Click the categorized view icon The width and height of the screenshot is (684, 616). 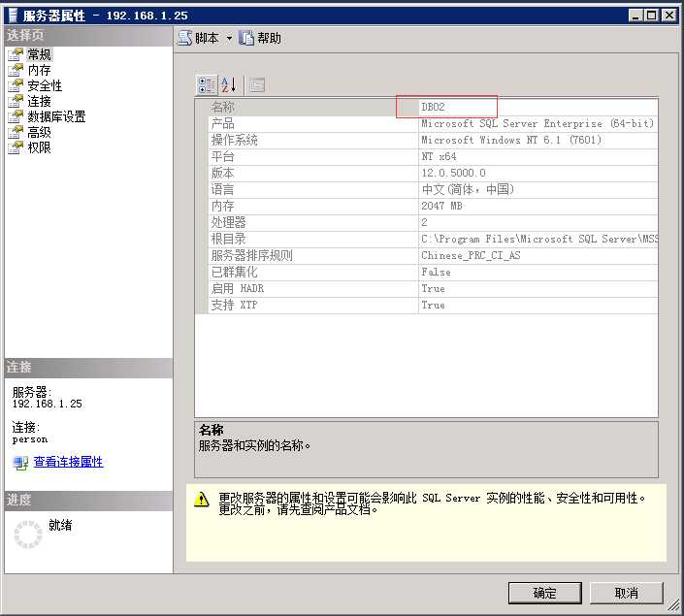tap(206, 84)
